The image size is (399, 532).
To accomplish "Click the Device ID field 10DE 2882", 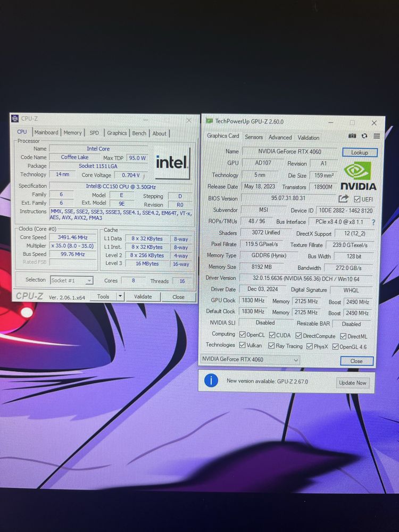I will pyautogui.click(x=345, y=211).
